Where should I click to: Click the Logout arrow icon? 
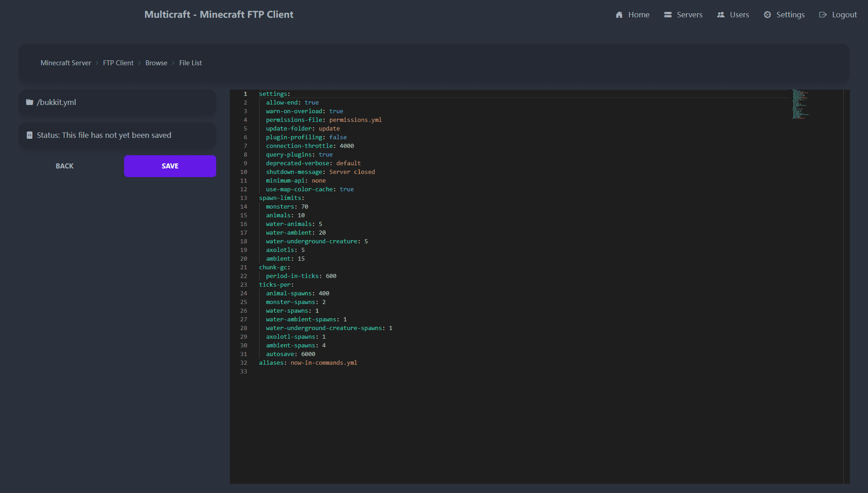coord(823,15)
